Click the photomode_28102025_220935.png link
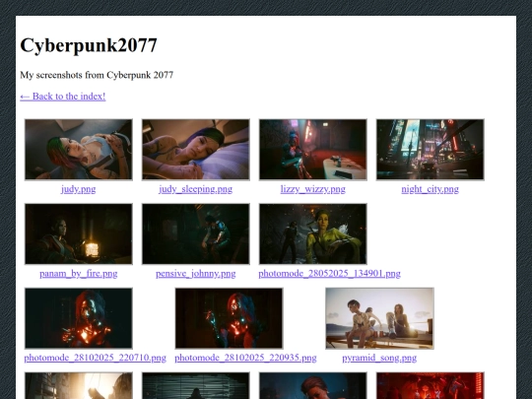This screenshot has height=399, width=532. (245, 358)
